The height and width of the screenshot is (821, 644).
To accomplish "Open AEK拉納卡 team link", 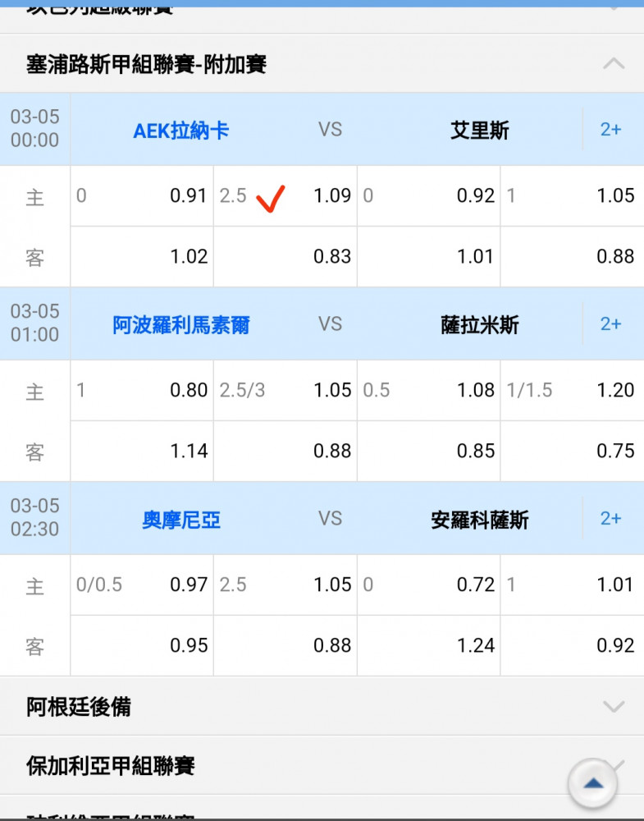I will [x=180, y=131].
